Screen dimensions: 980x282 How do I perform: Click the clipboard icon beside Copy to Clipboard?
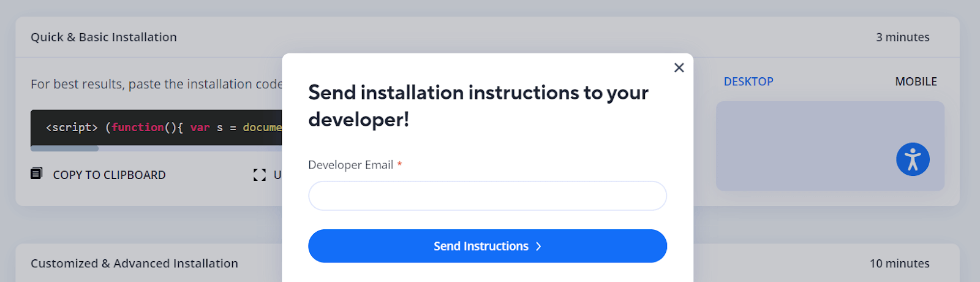(37, 174)
